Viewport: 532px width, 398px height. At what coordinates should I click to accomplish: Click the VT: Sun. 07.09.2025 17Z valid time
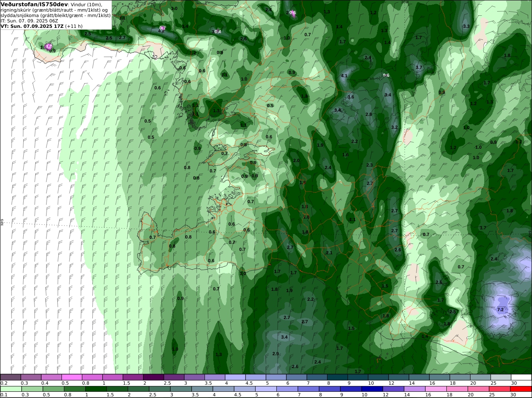coord(32,26)
